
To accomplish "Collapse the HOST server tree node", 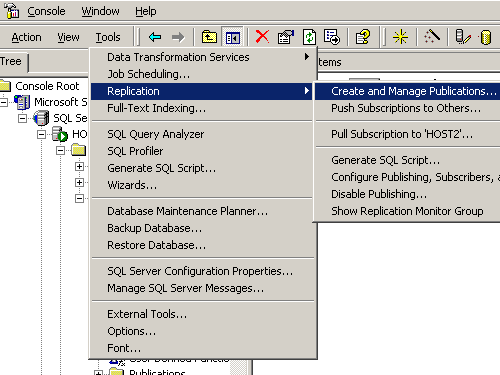I will pyautogui.click(x=41, y=134).
